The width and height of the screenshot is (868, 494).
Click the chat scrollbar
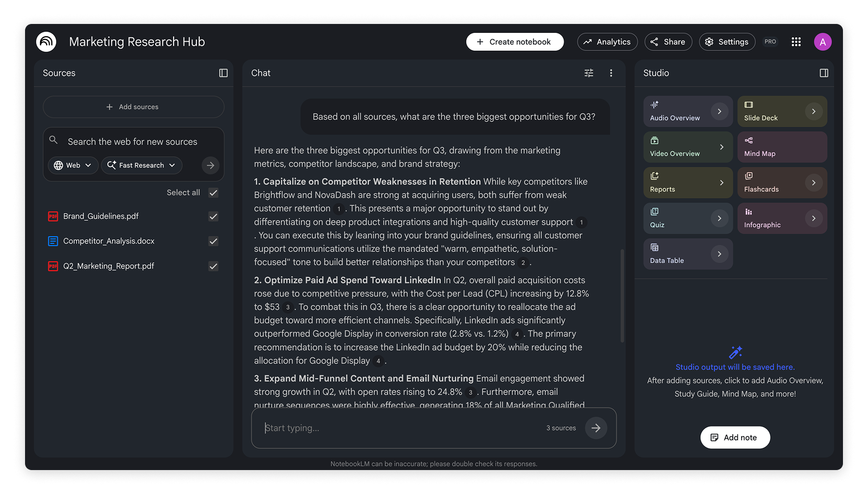[622, 295]
